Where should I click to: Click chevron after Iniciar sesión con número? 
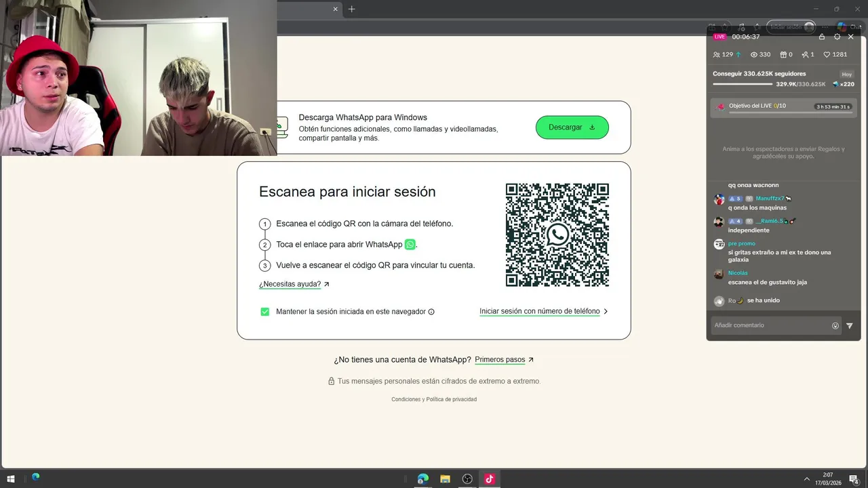click(606, 312)
